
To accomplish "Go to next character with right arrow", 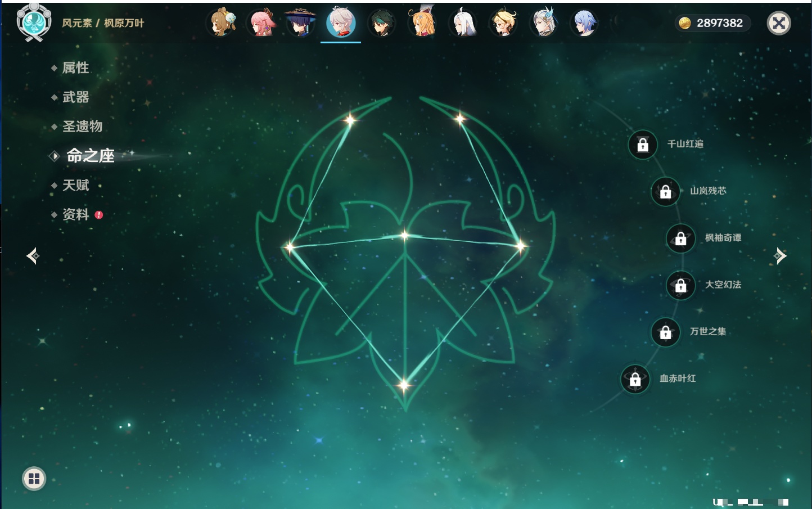I will [780, 256].
